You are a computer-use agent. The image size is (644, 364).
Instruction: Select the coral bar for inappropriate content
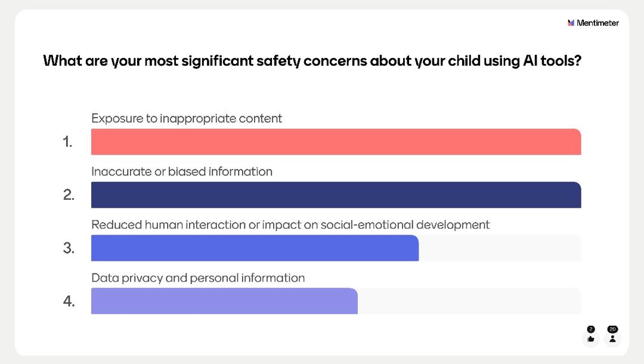pyautogui.click(x=336, y=142)
